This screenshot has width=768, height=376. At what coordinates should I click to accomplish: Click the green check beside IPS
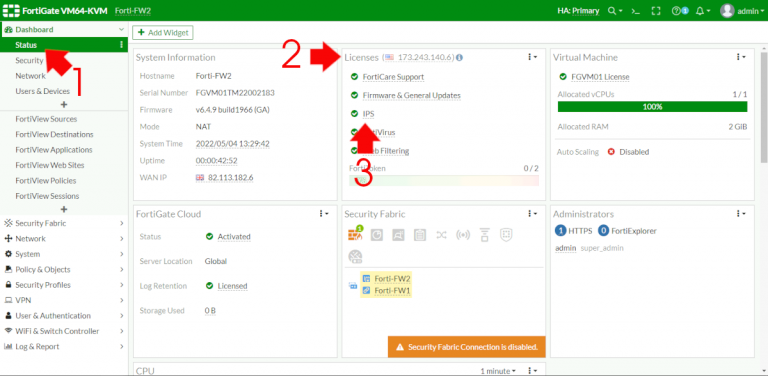(355, 114)
